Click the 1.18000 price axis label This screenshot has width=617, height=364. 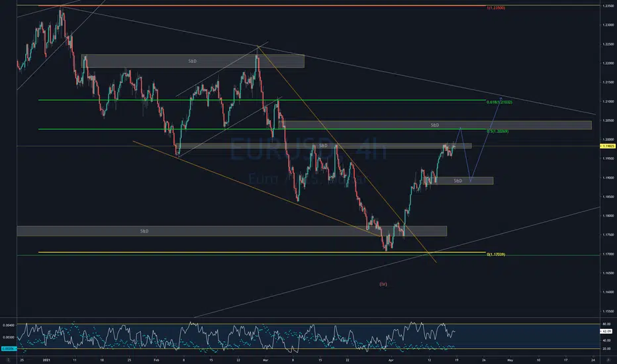[608, 216]
